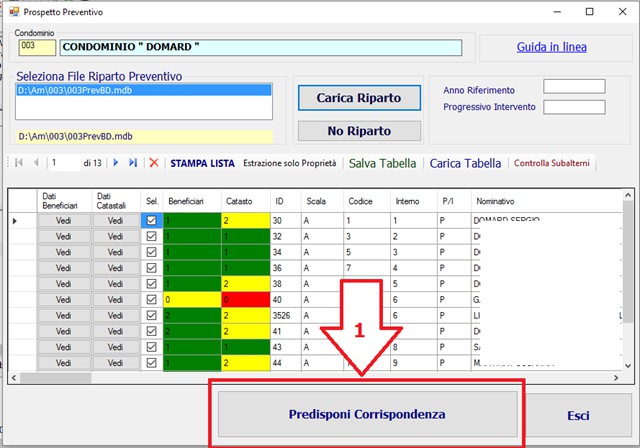640x448 pixels.
Task: Click ID cell 3526
Action: tap(286, 315)
